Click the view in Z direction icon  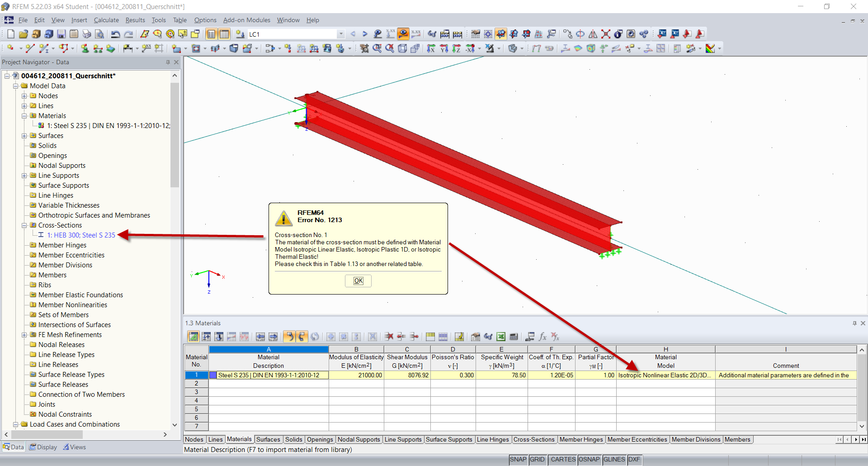click(x=457, y=48)
